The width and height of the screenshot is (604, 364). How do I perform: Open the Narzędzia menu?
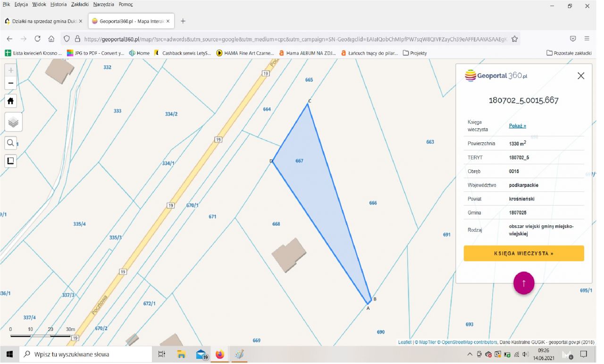click(104, 4)
